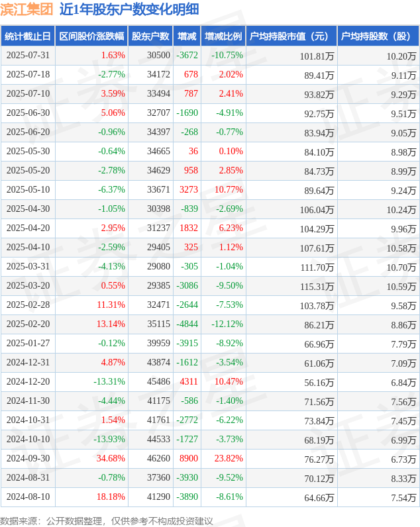Select the 2025-07-31 date cell
The height and width of the screenshot is (527, 420).
[28, 56]
